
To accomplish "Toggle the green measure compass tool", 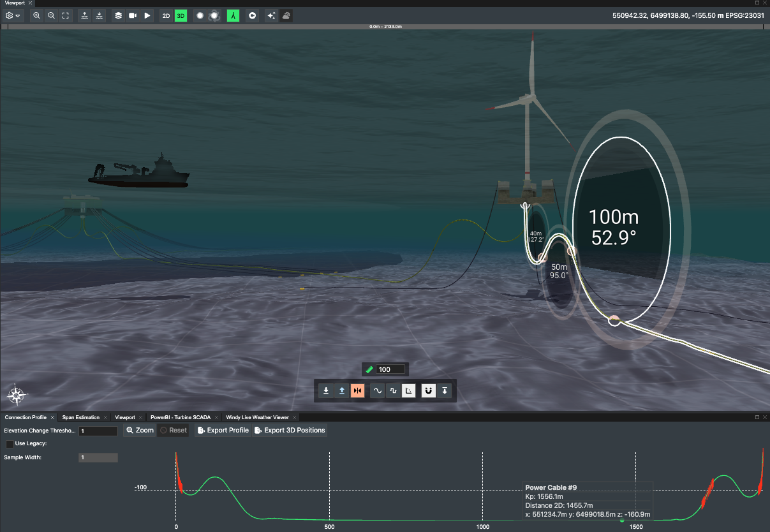I will pos(233,15).
